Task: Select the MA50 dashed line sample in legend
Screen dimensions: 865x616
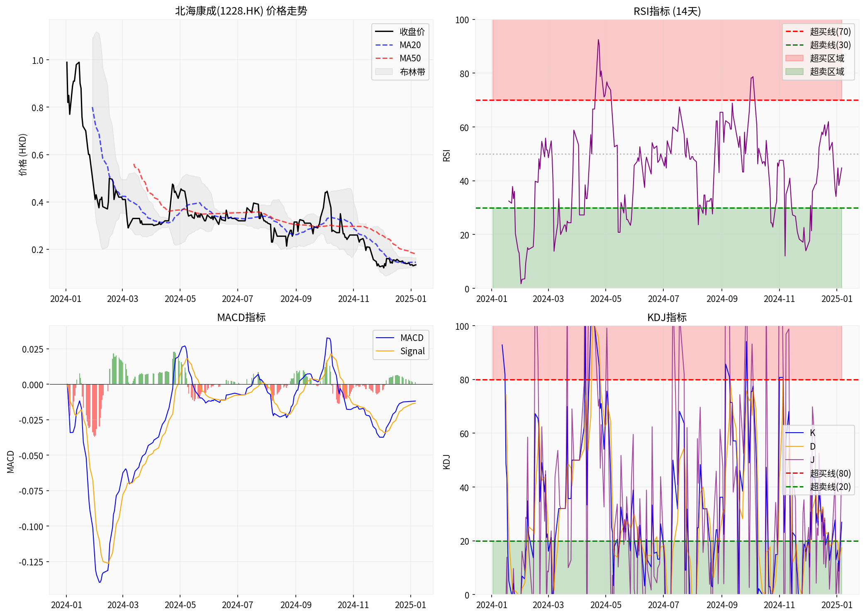Action: (x=384, y=58)
